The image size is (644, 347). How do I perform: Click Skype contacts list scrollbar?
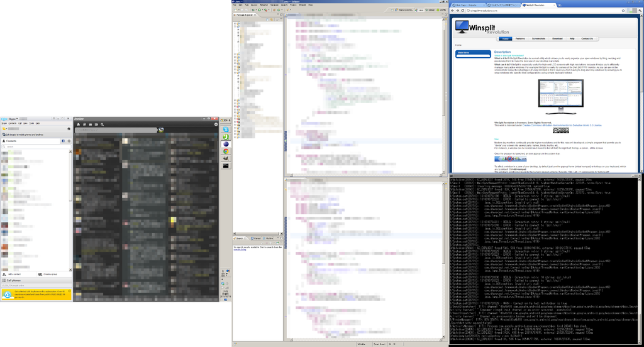[x=70, y=209]
